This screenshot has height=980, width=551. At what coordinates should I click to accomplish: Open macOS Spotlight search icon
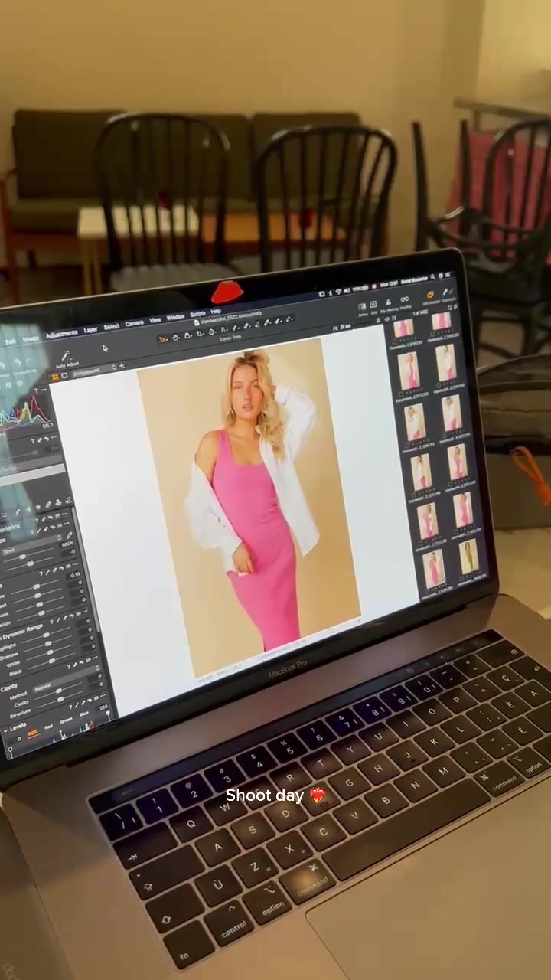pyautogui.click(x=432, y=277)
